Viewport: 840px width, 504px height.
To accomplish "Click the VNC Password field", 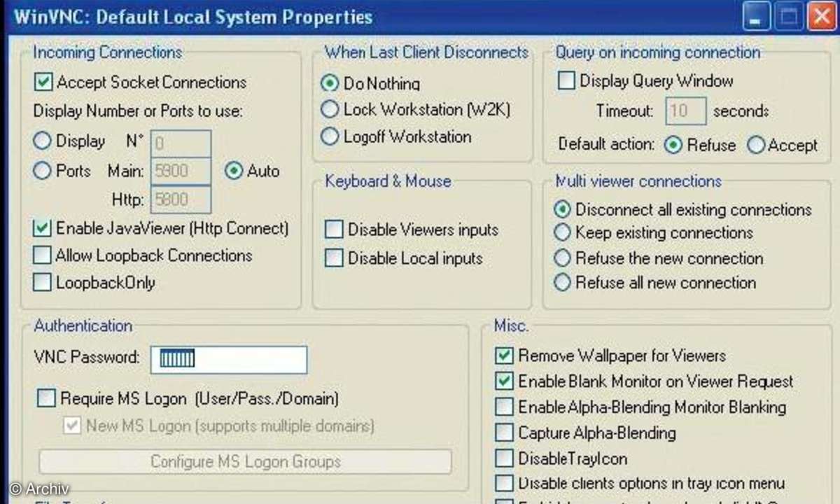I will pyautogui.click(x=230, y=360).
